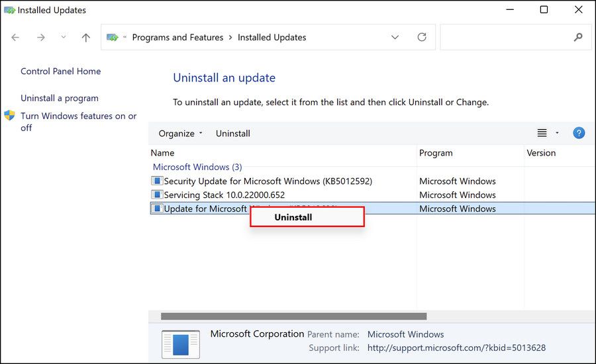Refresh the Installed Updates list
This screenshot has height=364, width=596.
(x=422, y=37)
